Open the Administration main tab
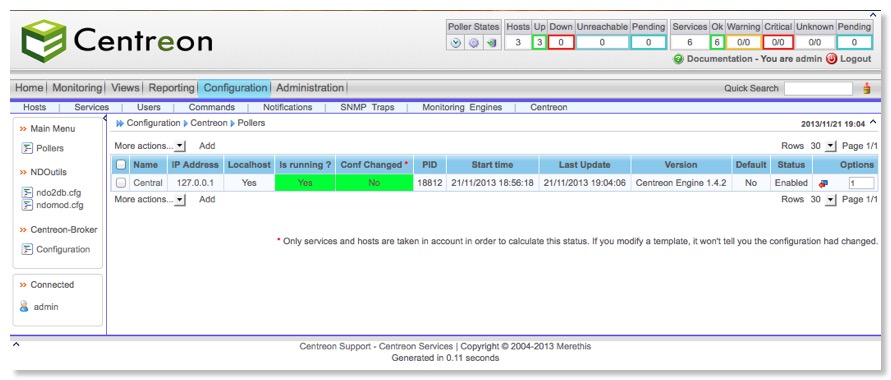Image resolution: width=891 pixels, height=380 pixels. 310,88
